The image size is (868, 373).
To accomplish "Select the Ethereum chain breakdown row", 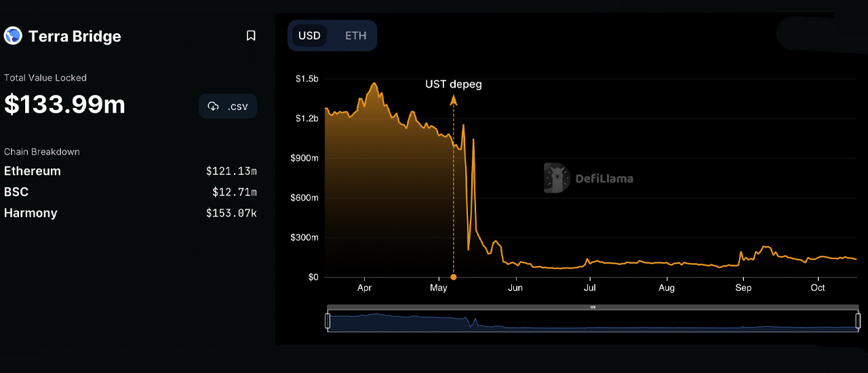I will 33,171.
